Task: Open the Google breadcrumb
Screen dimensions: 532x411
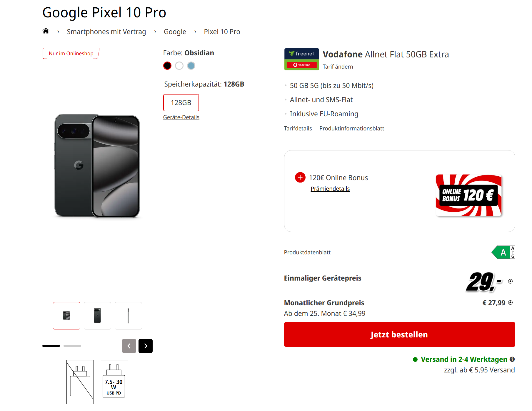Action: click(x=175, y=32)
